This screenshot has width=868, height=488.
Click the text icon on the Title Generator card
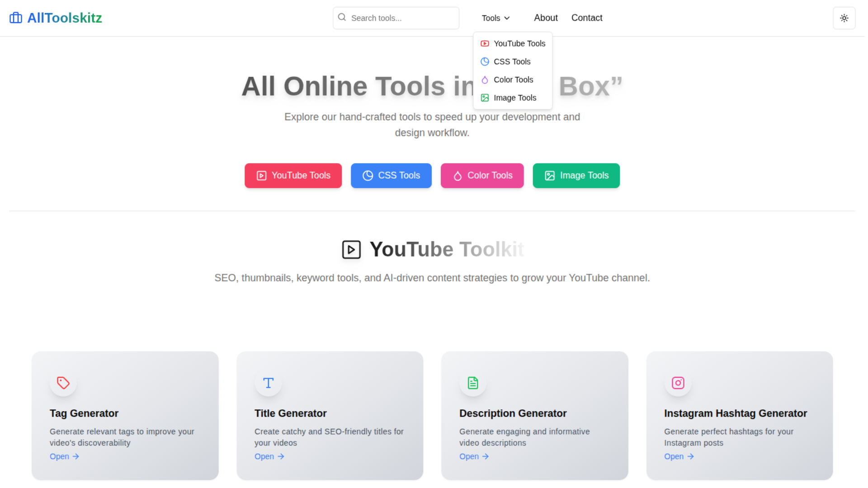268,383
